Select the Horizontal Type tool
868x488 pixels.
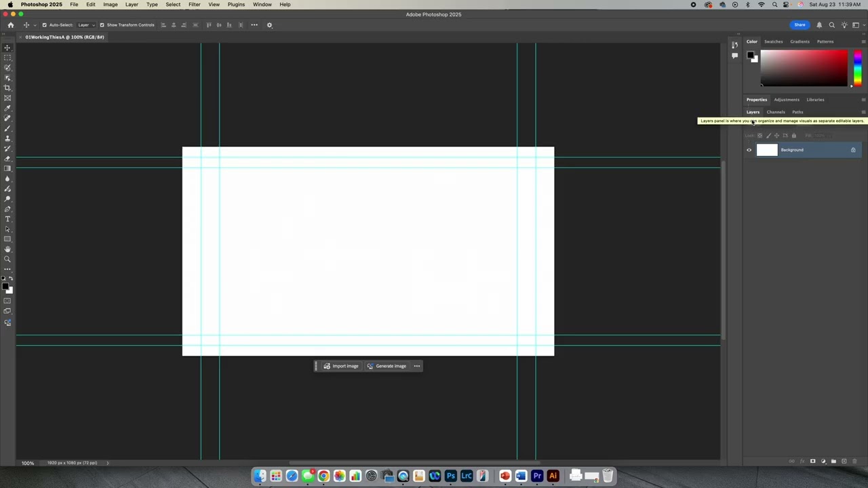coord(7,219)
